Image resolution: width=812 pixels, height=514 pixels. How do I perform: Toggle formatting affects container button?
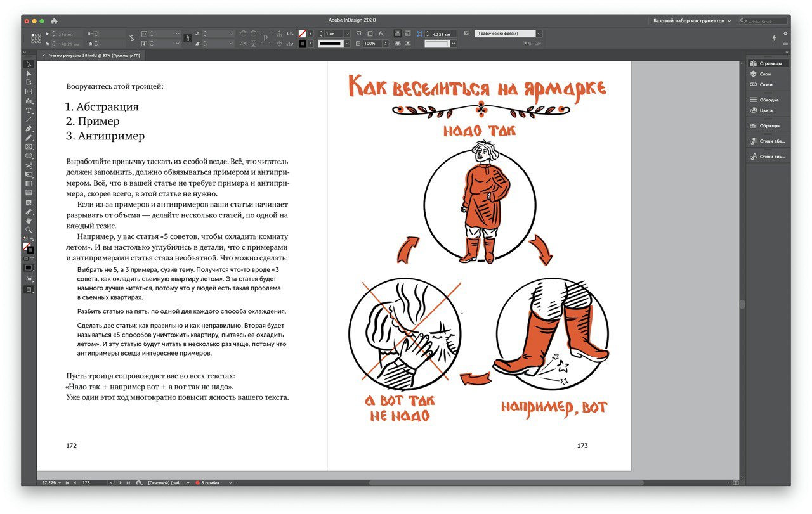coord(25,259)
